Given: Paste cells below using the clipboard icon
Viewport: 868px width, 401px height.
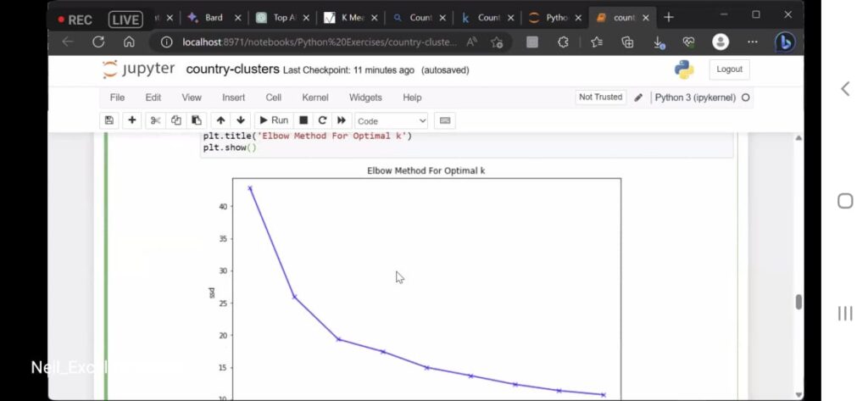Looking at the screenshot, I should [x=197, y=120].
